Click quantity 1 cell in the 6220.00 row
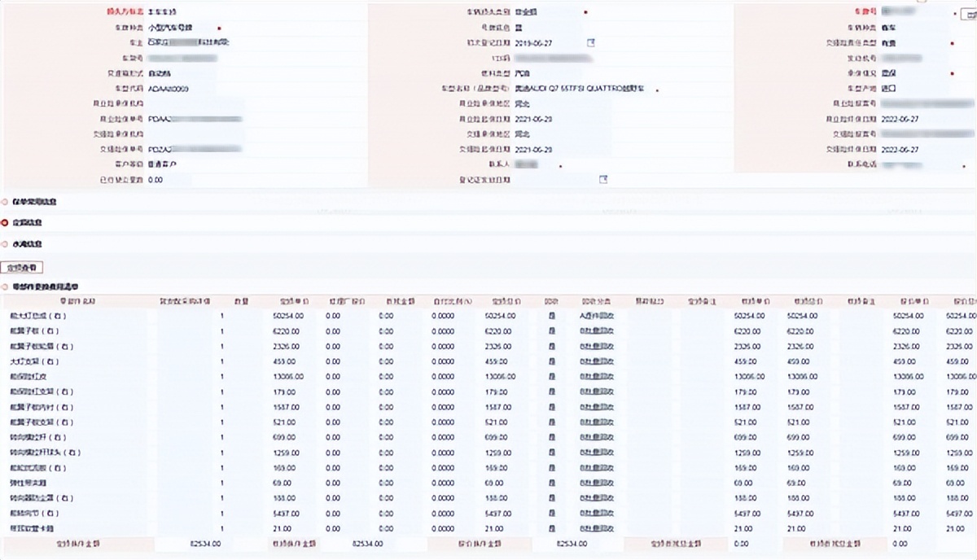This screenshot has height=560, width=977. coord(221,330)
